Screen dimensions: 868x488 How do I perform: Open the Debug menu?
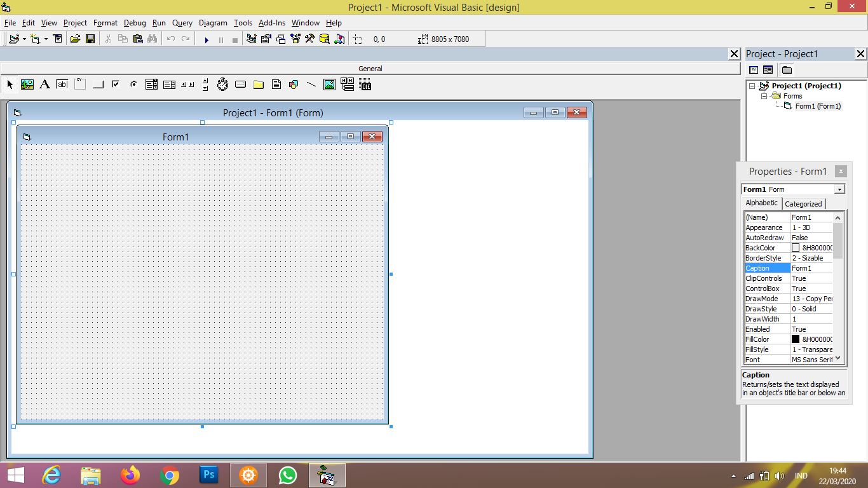[x=135, y=22]
